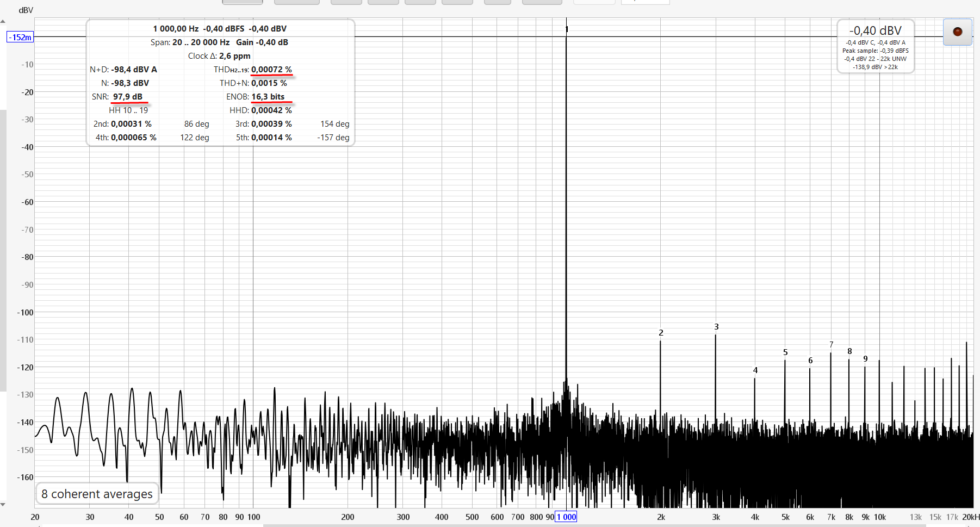Click the -157 deg phase value
Viewport: 980px width, 527px height.
tap(333, 138)
